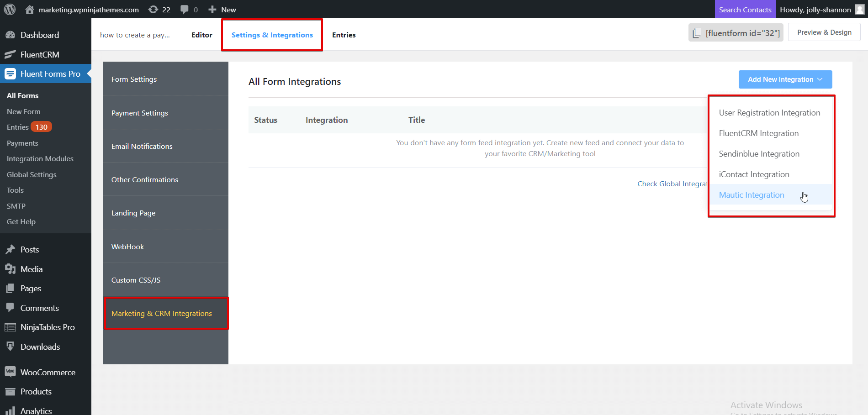868x415 pixels.
Task: Click the Downloads sidebar icon
Action: pyautogui.click(x=10, y=347)
